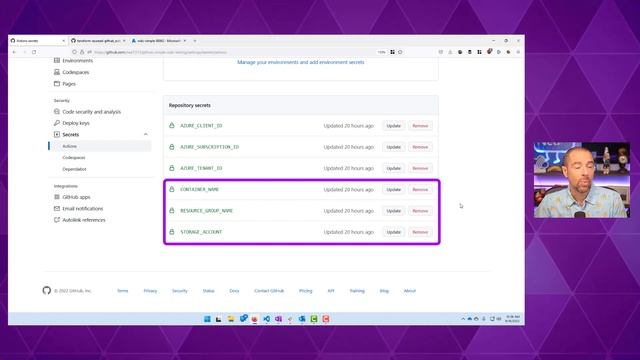Click the Email notifications envelope icon
The height and width of the screenshot is (360, 640).
click(x=57, y=208)
